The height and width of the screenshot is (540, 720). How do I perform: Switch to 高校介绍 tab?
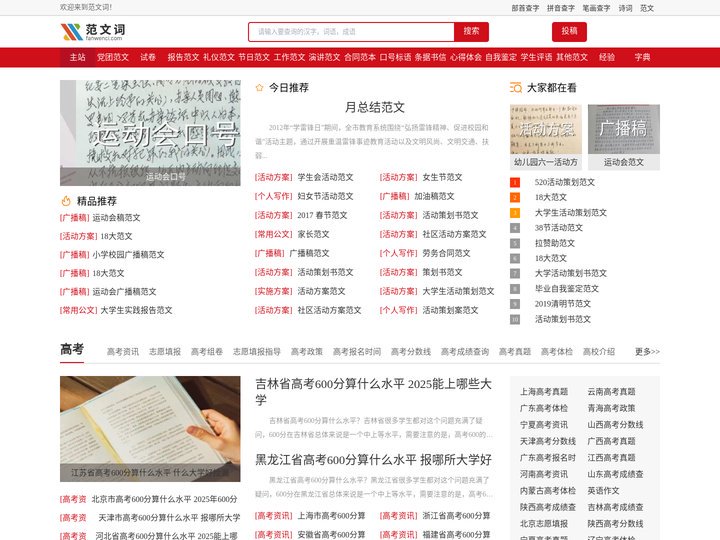(x=599, y=352)
